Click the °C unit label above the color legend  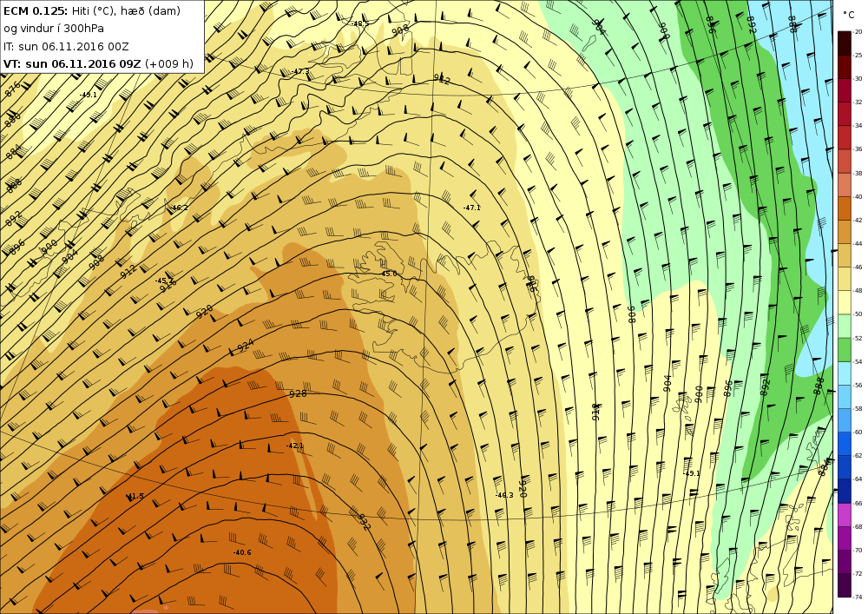point(848,16)
